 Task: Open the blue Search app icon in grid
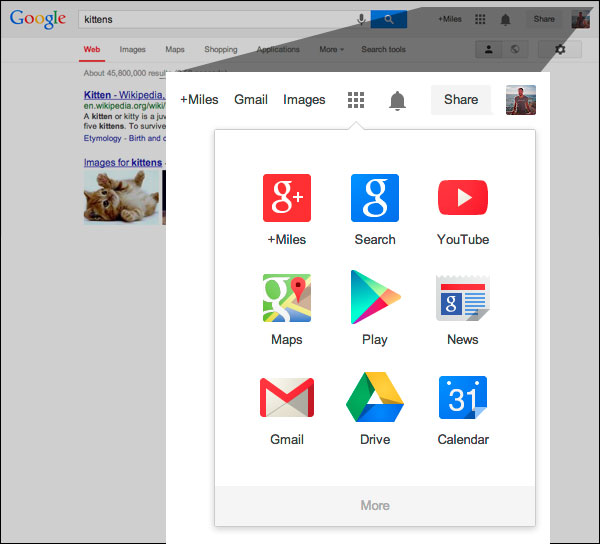tap(374, 198)
